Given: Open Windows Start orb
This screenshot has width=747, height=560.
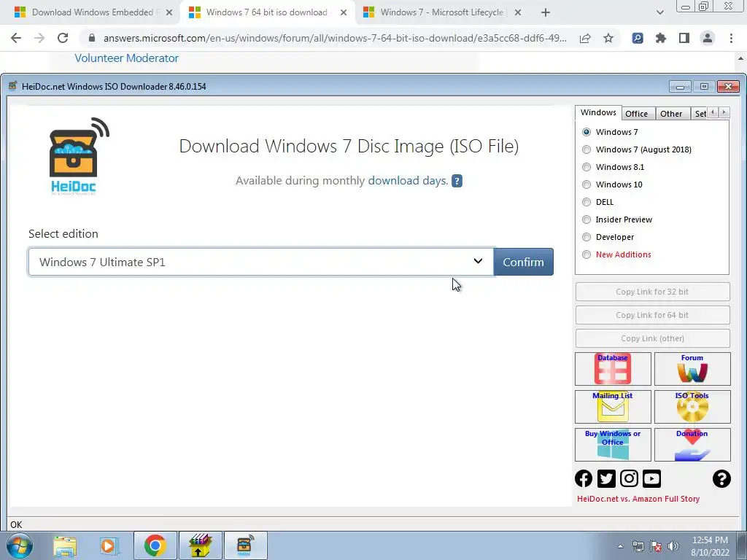Looking at the screenshot, I should click(20, 545).
